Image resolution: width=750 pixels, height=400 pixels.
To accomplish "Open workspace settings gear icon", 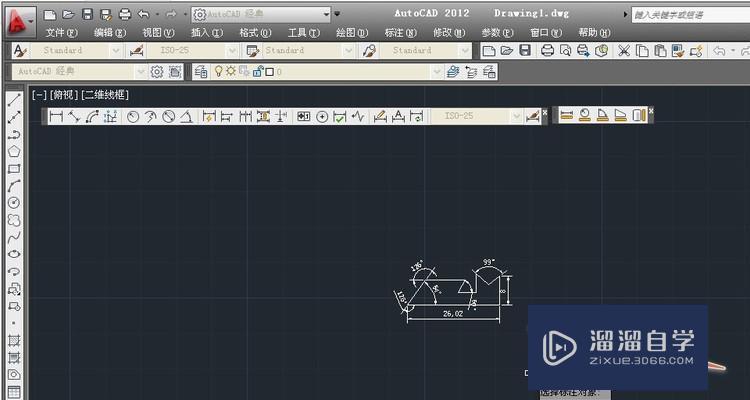I will 157,72.
